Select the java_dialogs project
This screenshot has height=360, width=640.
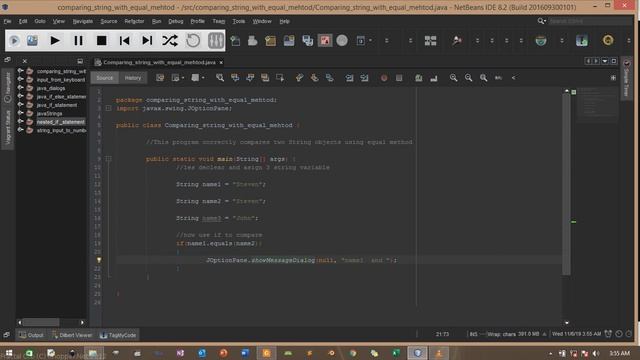[51, 88]
